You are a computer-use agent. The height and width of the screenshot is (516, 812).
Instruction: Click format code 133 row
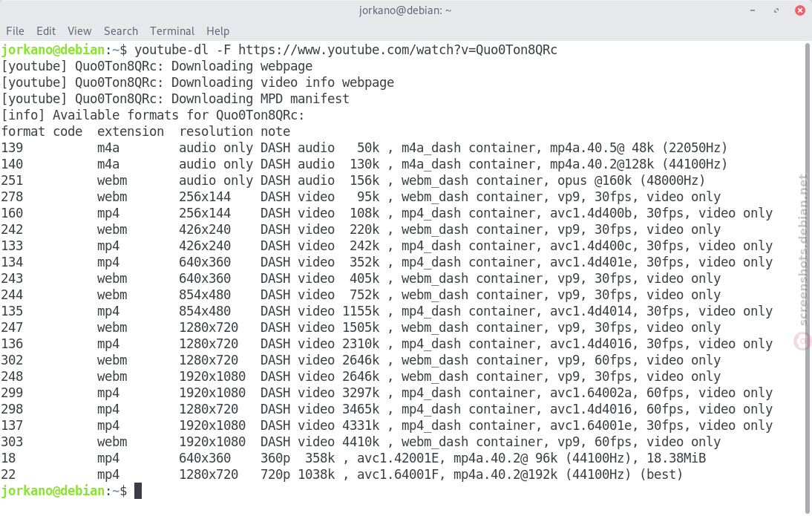point(387,246)
